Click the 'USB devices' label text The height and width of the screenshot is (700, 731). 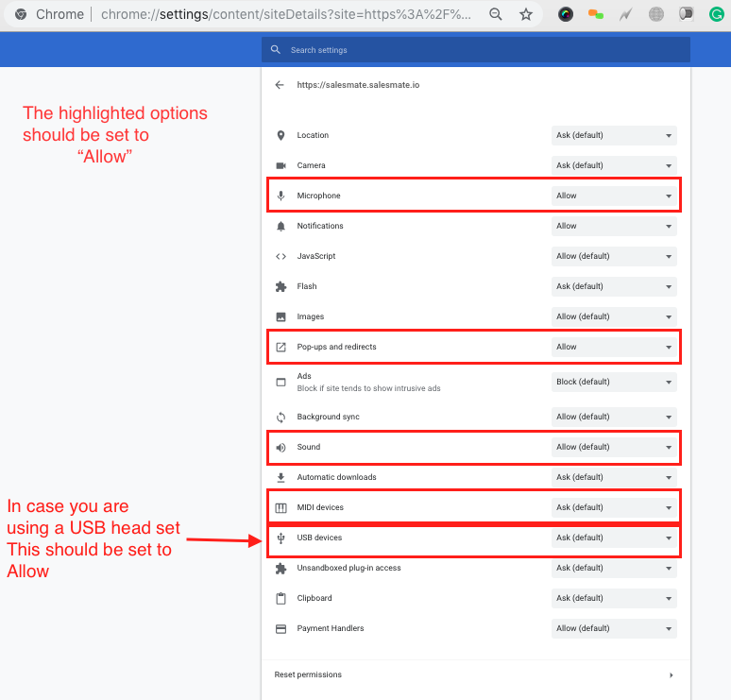coord(319,538)
